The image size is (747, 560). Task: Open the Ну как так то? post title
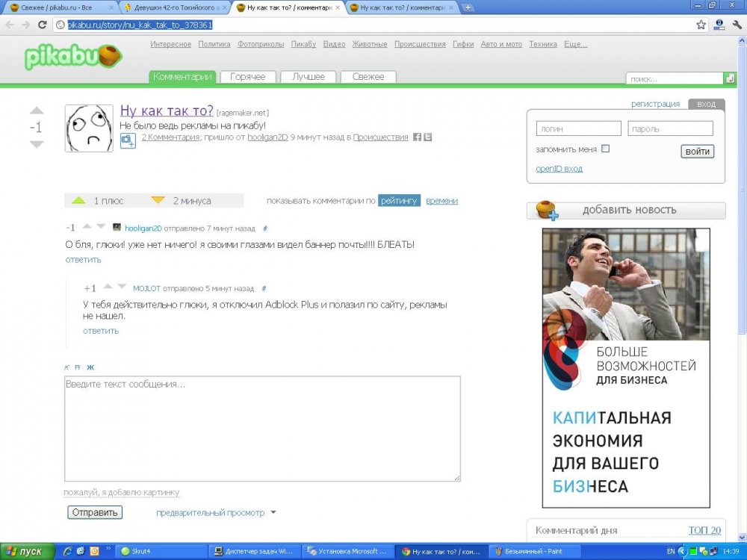coord(167,111)
